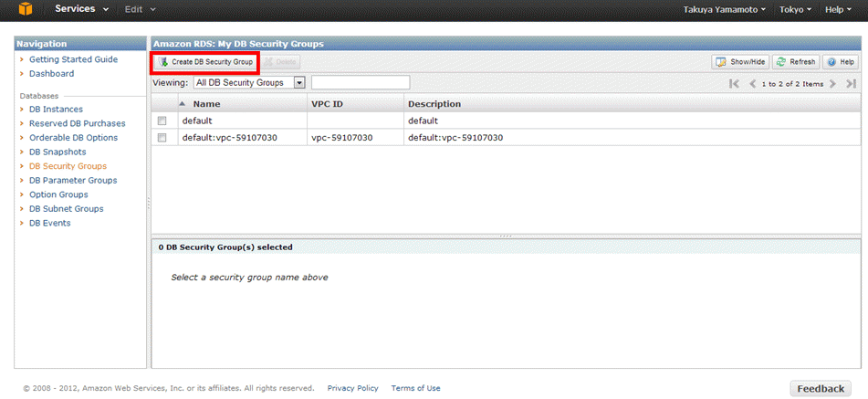Viewport: 868px width, 399px height.
Task: Sort by Description column header
Action: [633, 103]
